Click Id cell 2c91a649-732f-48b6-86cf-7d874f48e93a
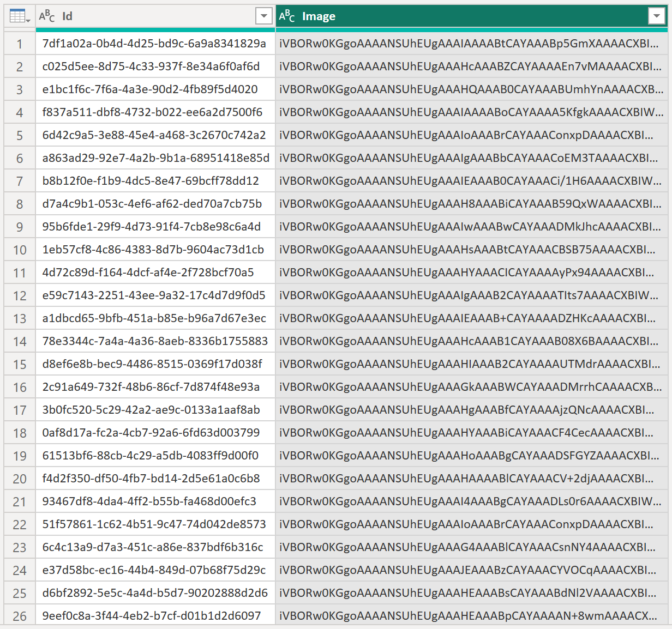Screen dimensions: 672x629 (x=155, y=387)
